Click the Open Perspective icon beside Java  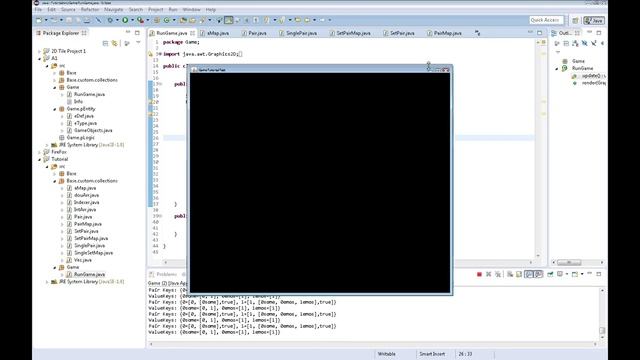(576, 20)
